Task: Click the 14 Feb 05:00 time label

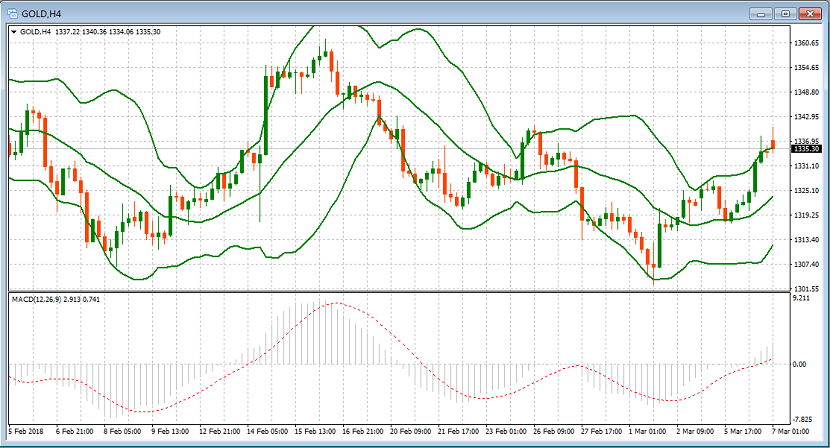Action: (267, 432)
